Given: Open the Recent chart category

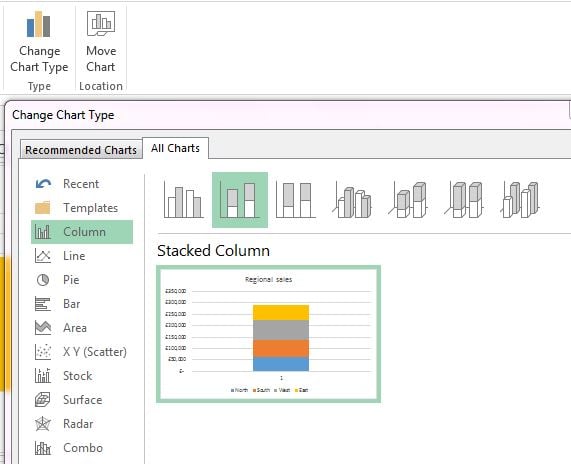Looking at the screenshot, I should pyautogui.click(x=82, y=184).
